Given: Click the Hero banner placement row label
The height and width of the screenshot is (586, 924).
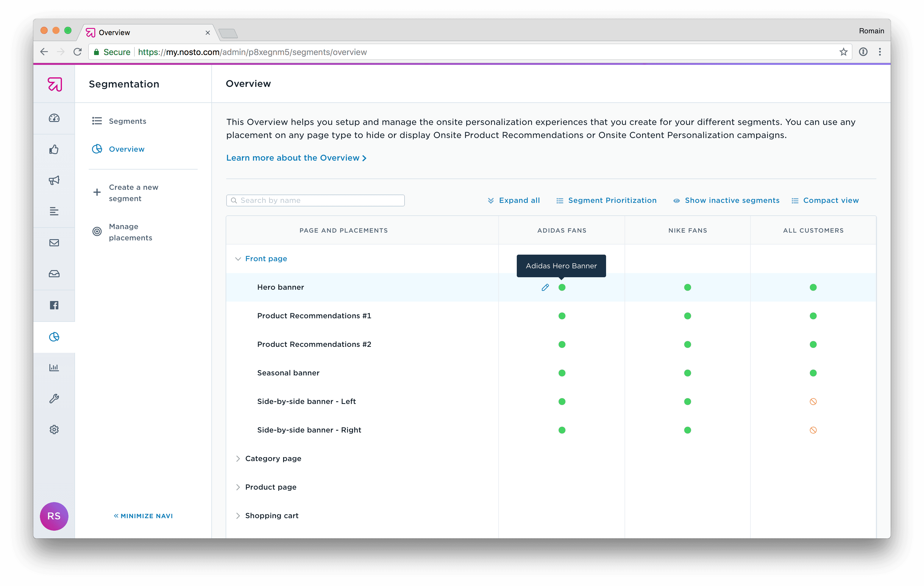Looking at the screenshot, I should (280, 287).
